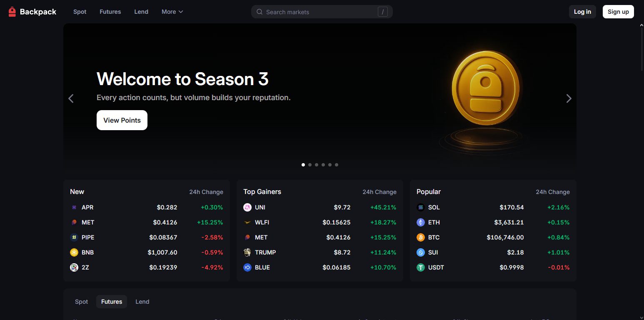Screen dimensions: 644x320
Task: Click the UNI token icon in Top Gainers
Action: (x=247, y=207)
